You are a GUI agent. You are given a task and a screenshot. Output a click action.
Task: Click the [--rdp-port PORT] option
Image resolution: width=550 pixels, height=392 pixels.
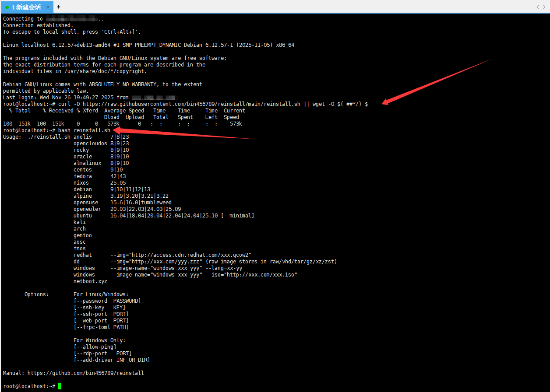tap(102, 353)
